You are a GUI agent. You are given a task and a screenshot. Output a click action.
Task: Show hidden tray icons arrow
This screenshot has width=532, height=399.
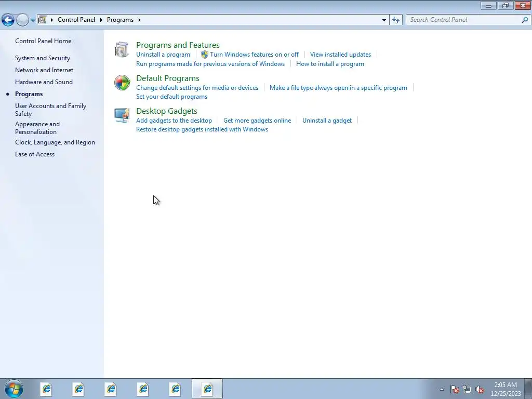pyautogui.click(x=442, y=389)
